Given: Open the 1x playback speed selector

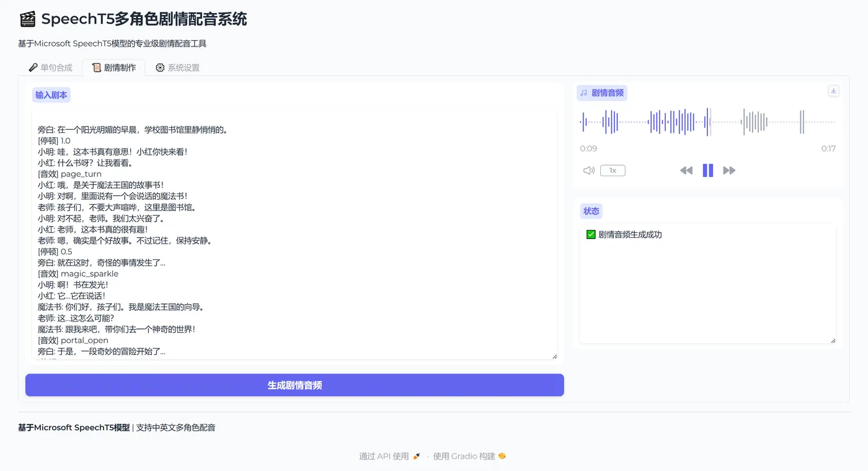Looking at the screenshot, I should (613, 170).
